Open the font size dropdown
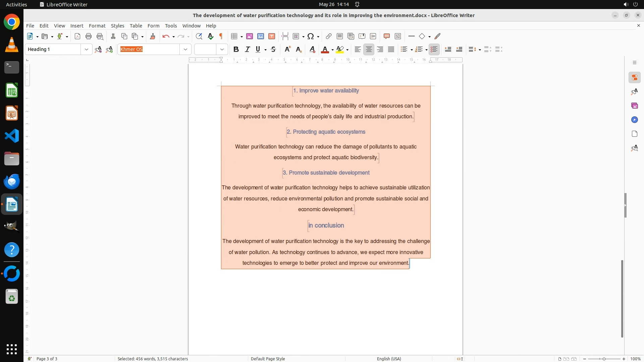Screen dimensions: 644x362 pyautogui.click(x=222, y=50)
